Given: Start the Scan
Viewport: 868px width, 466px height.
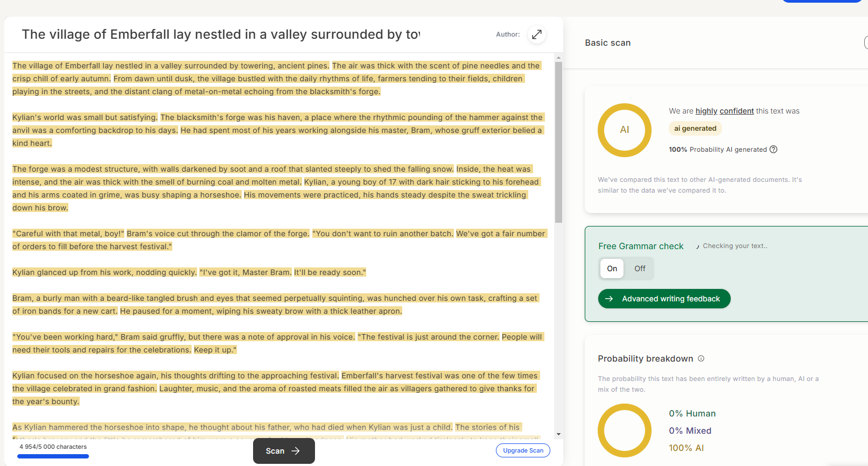Looking at the screenshot, I should pyautogui.click(x=283, y=451).
